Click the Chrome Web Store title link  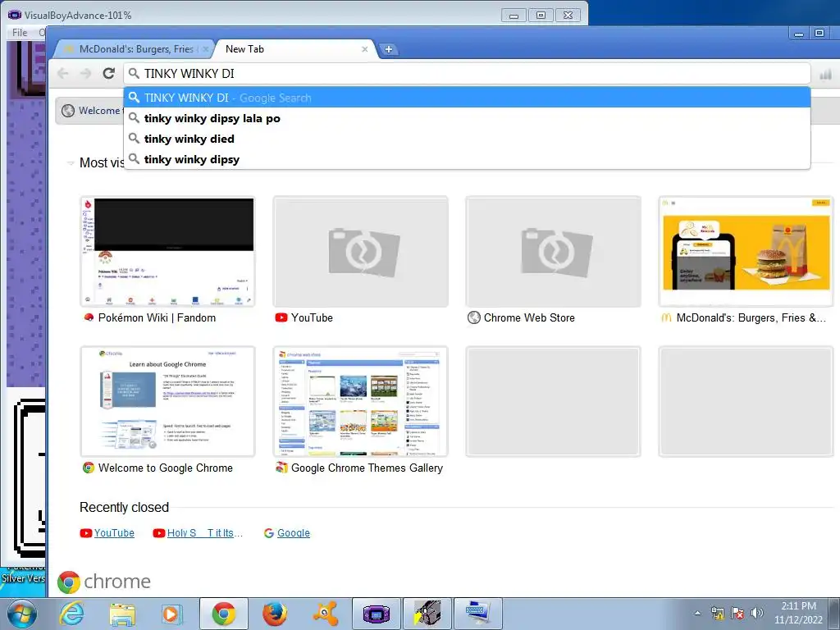tap(529, 317)
